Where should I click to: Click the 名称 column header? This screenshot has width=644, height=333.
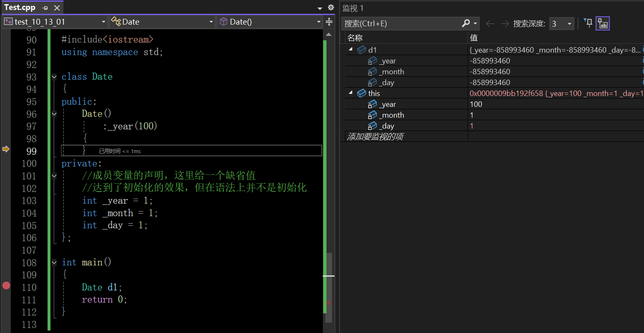355,38
